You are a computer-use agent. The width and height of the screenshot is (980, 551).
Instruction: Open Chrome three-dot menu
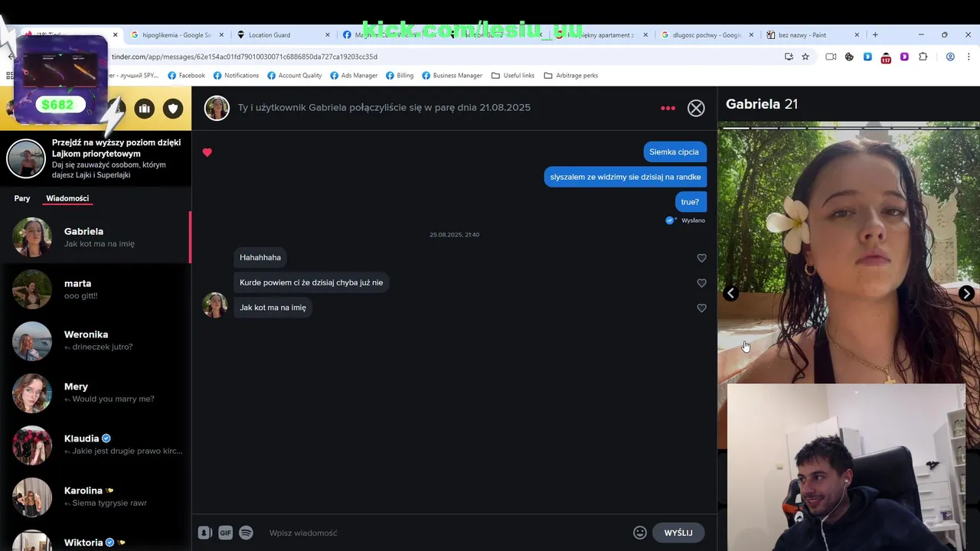(x=969, y=57)
